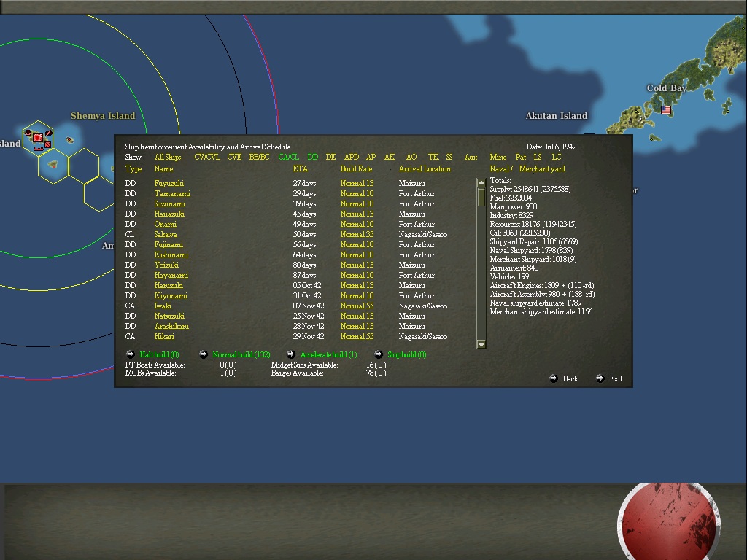
Task: Toggle the CVE ship filter
Action: point(234,157)
